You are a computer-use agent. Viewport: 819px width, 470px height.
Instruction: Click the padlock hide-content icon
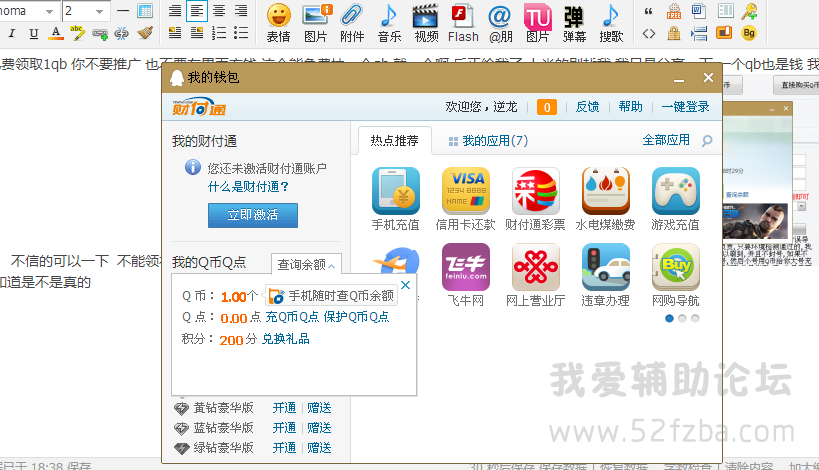click(x=673, y=33)
